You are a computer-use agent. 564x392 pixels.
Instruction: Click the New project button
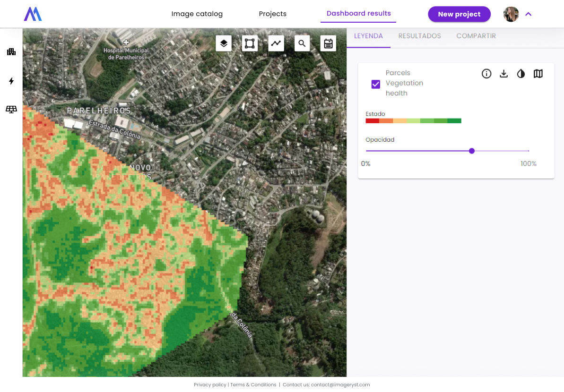[x=459, y=14]
